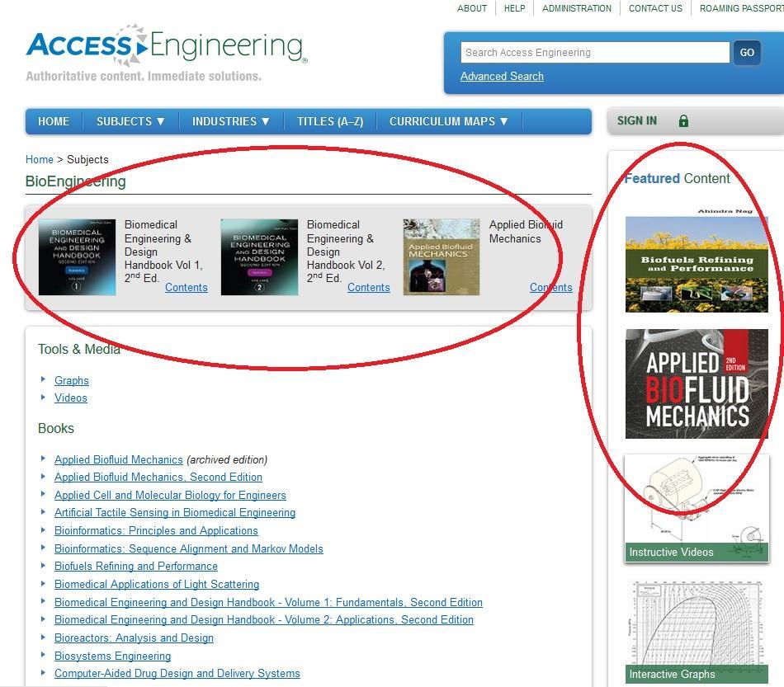Open Bioinformatics: Principles and Applications

click(156, 530)
